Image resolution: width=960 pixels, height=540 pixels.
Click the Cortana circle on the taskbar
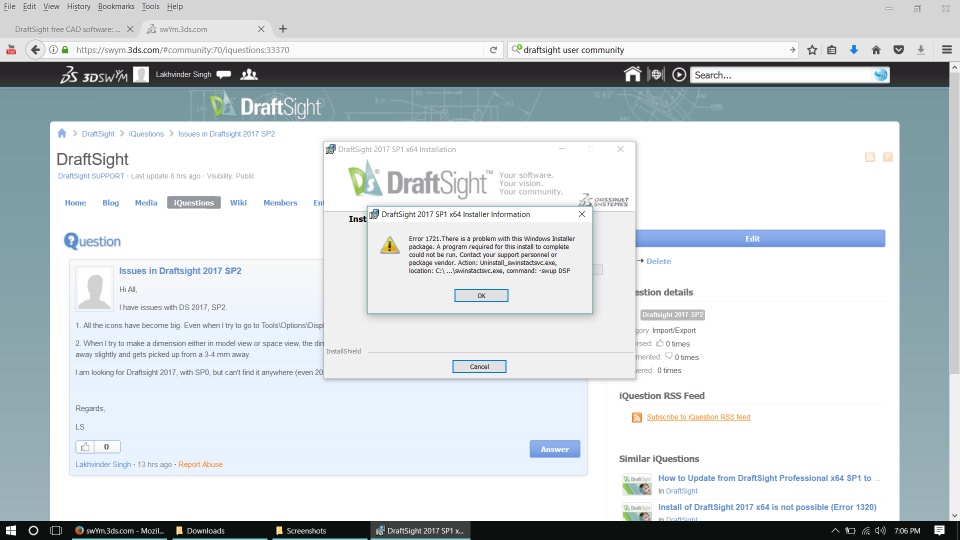click(33, 531)
